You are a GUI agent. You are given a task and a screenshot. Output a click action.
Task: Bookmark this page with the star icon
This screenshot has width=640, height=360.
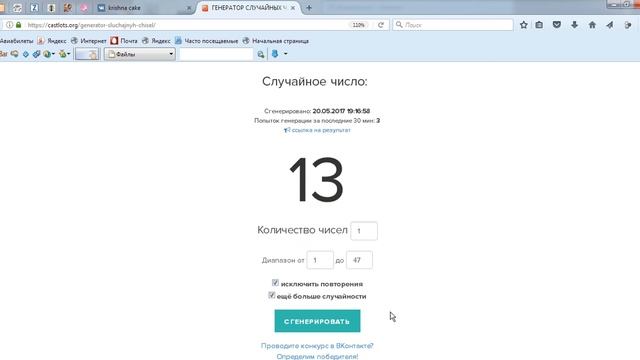click(524, 25)
